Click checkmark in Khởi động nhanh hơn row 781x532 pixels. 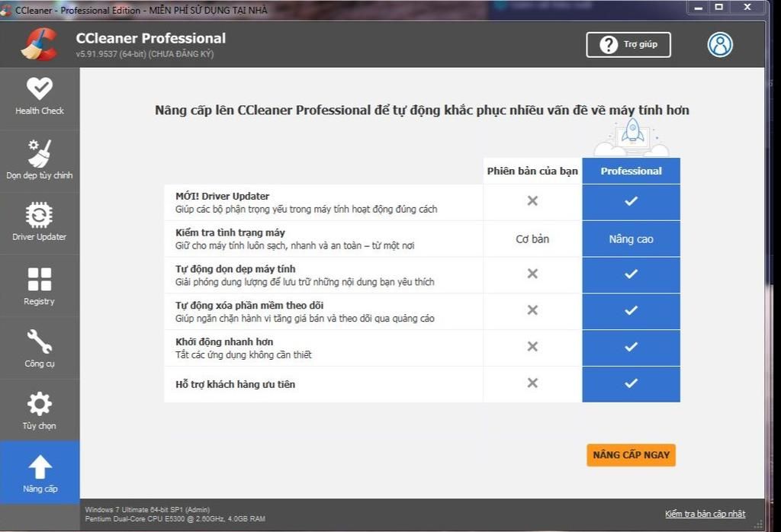[631, 346]
